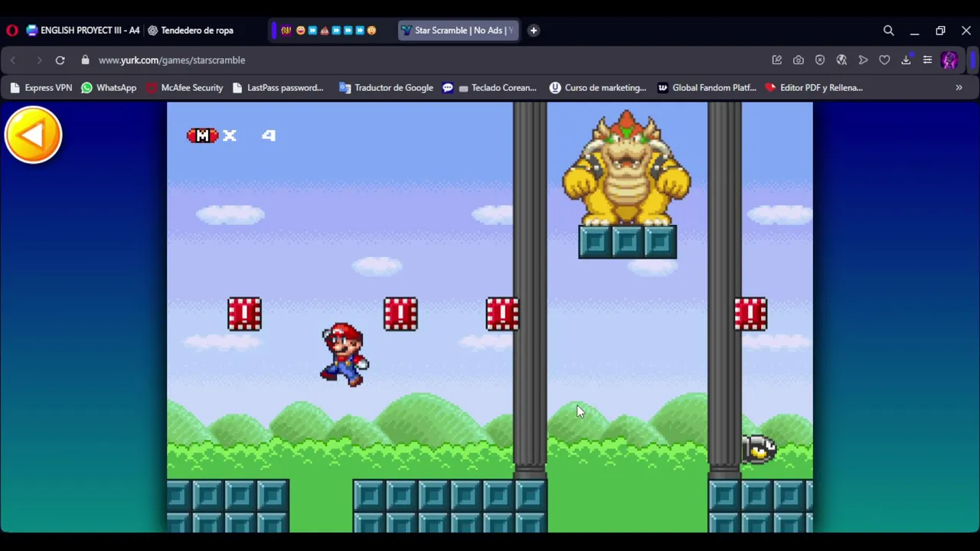This screenshot has height=551, width=980.
Task: Click the red exclamation block nearest Bullet Bill
Action: [x=750, y=314]
